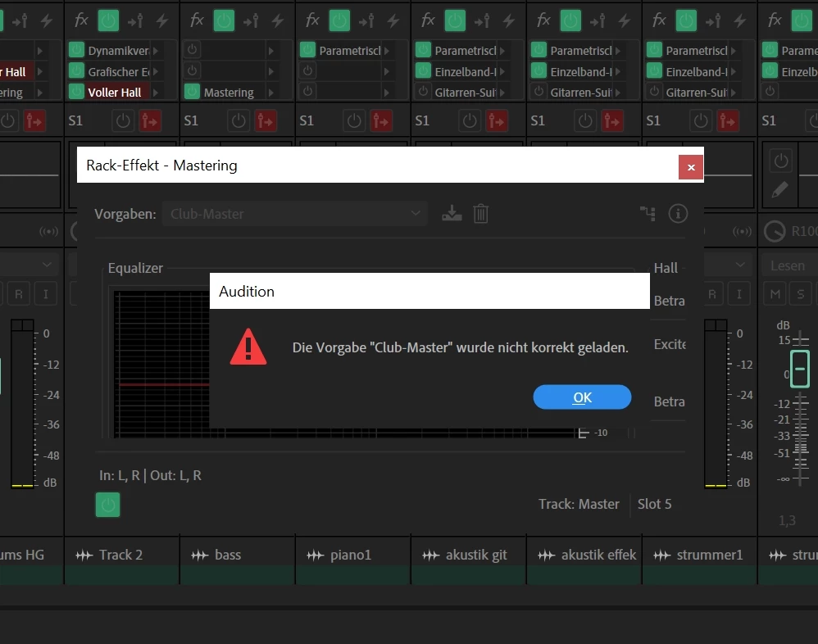Toggle S1 send power in strummer1 strip
The width and height of the screenshot is (818, 644).
click(701, 121)
